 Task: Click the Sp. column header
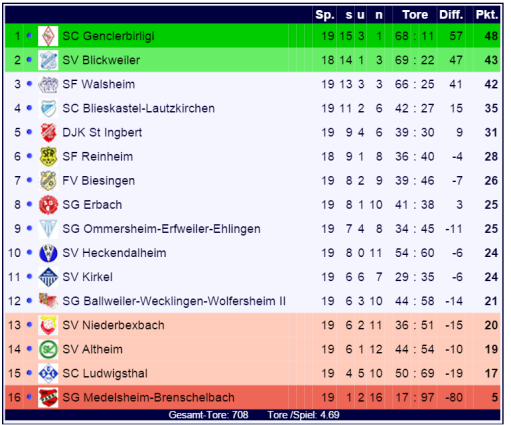325,15
